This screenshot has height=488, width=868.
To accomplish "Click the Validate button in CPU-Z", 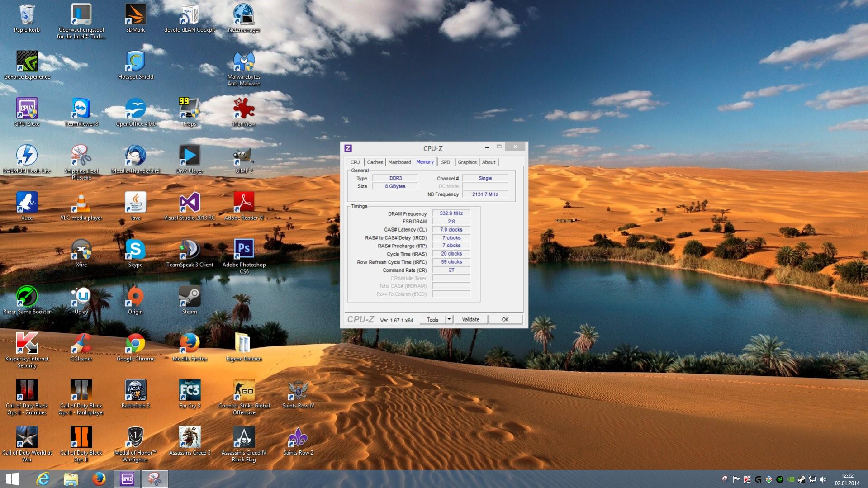I will (x=470, y=320).
